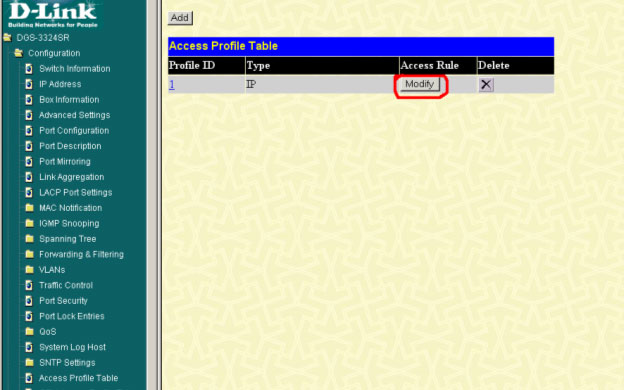Expand the MAC Notification folder
This screenshot has height=390, width=625.
click(x=29, y=208)
